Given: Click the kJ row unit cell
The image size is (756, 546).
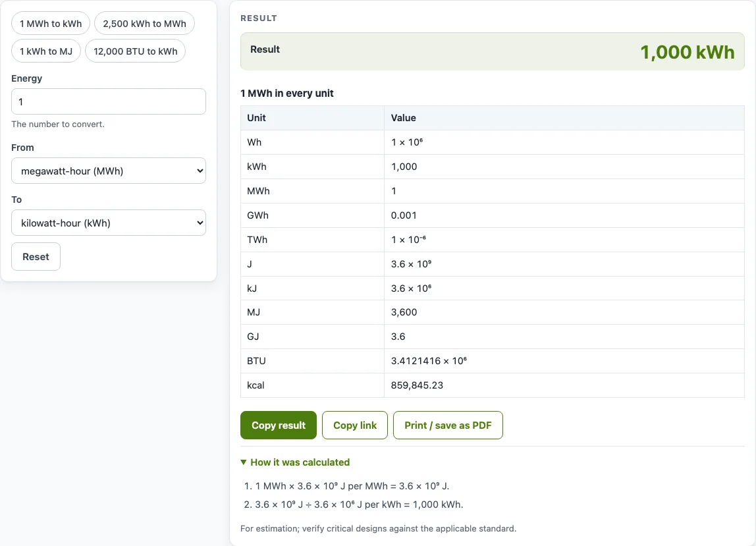Looking at the screenshot, I should tap(312, 288).
